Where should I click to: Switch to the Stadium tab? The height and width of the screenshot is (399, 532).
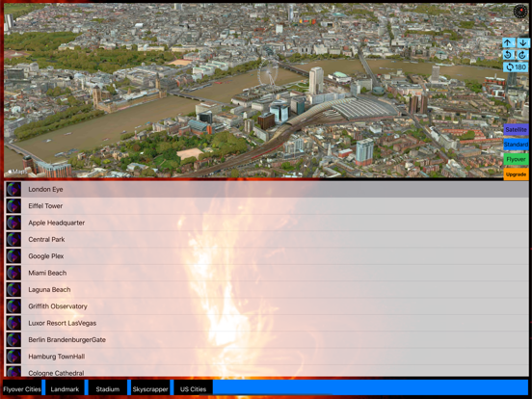point(108,388)
